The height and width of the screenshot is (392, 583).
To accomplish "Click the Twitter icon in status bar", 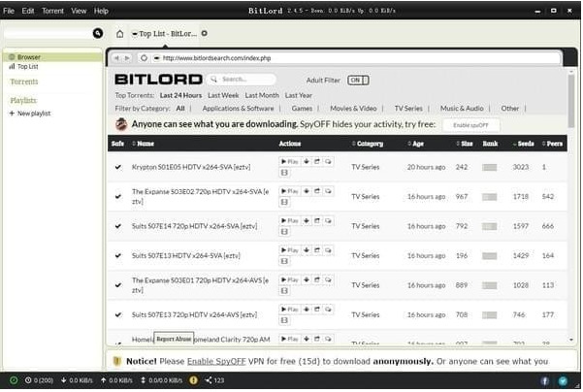I will [563, 380].
